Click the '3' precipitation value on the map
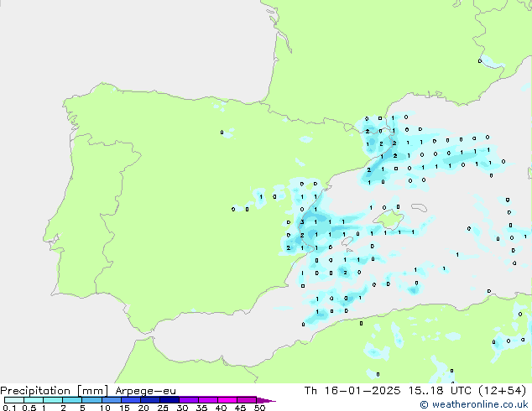532x411 pixels. [302, 222]
